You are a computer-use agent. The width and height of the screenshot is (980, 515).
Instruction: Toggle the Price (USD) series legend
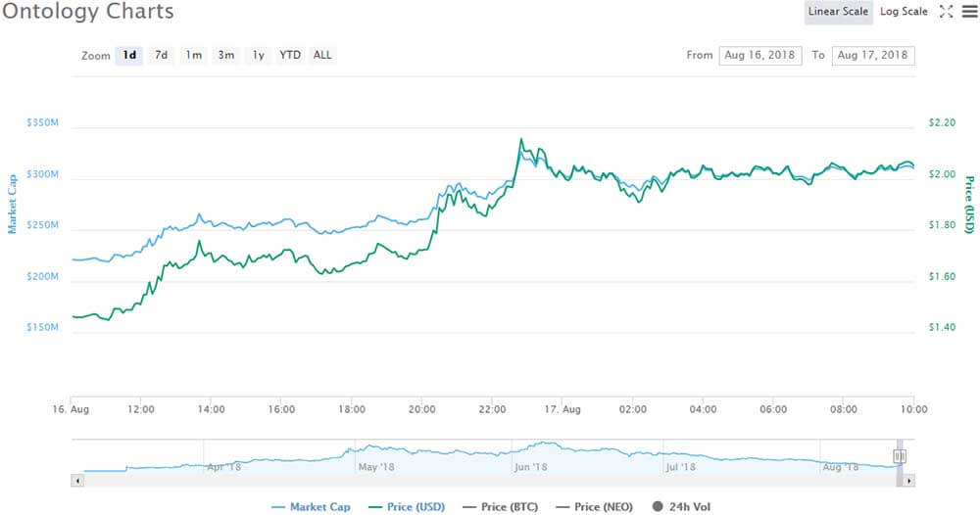click(407, 507)
